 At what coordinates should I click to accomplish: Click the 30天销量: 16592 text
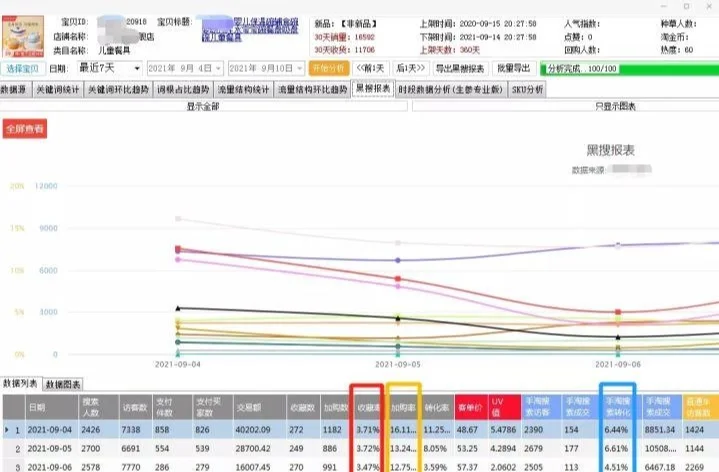pos(344,37)
